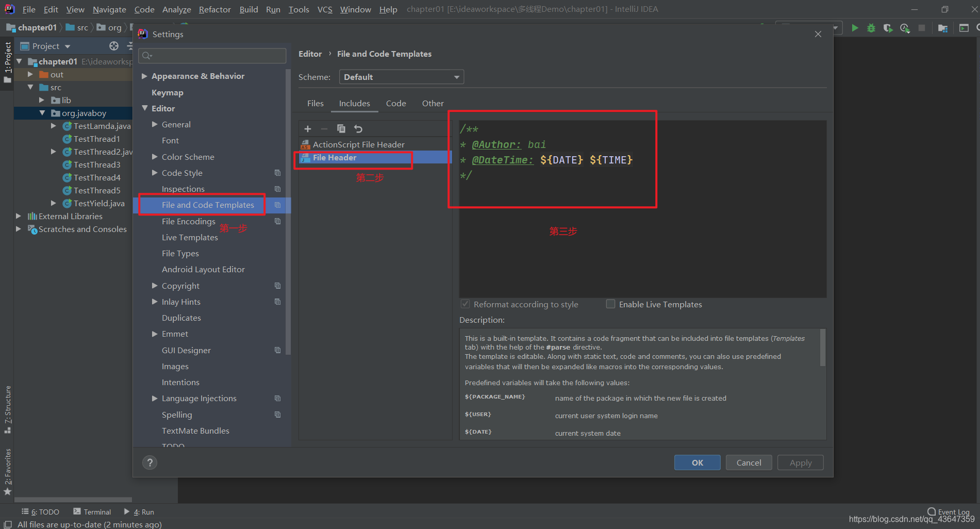Screen dimensions: 980x529
Task: Click project-level icon beside File Encodings
Action: (x=277, y=221)
